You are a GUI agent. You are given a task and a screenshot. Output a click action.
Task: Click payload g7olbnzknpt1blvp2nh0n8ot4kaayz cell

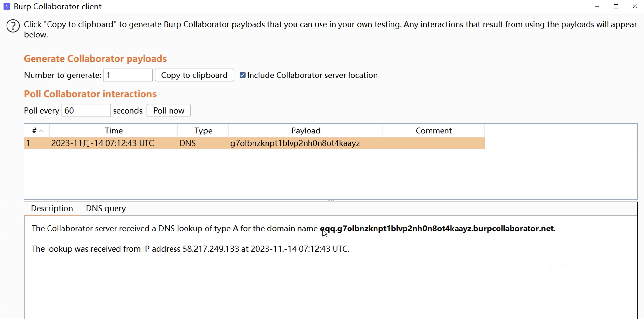point(306,143)
